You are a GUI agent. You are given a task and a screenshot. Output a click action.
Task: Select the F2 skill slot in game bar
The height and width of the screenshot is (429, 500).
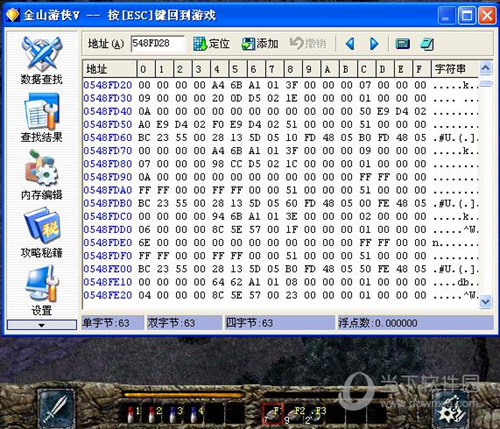point(296,414)
